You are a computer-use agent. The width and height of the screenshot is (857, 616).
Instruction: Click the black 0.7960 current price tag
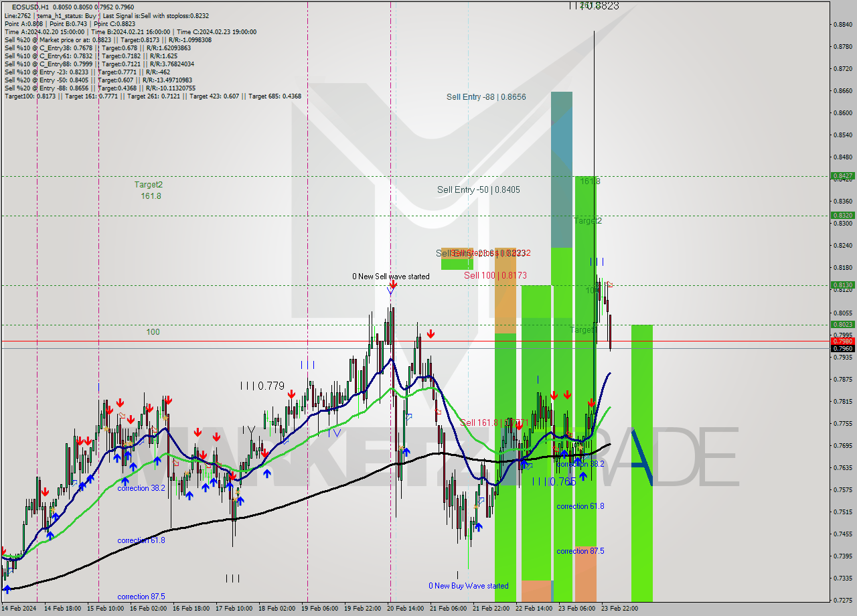coord(842,348)
